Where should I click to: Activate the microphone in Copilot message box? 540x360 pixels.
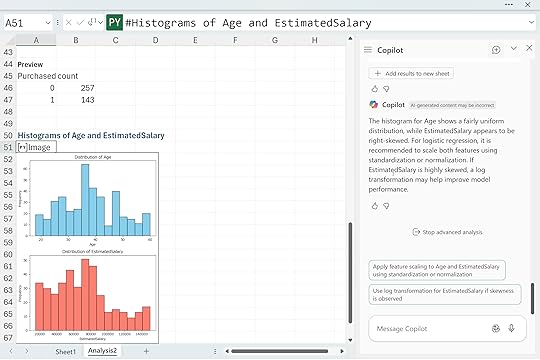point(511,328)
